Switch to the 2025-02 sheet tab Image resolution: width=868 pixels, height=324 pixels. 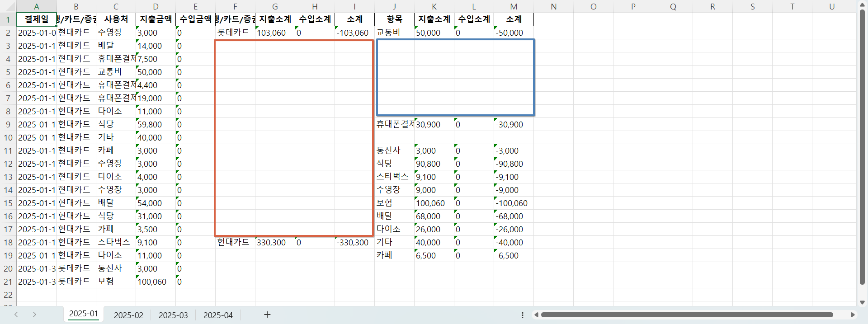pos(128,315)
